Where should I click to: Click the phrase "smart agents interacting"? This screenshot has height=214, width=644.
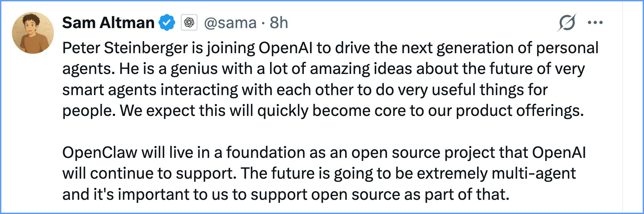coord(150,90)
